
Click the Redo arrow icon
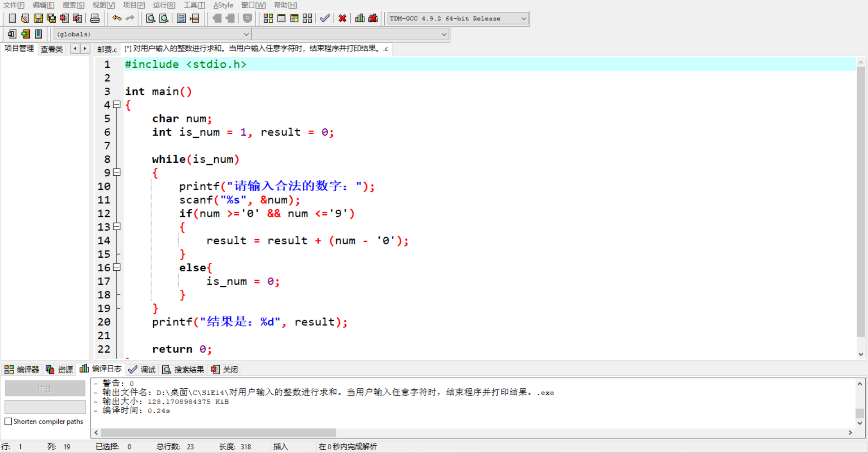coord(130,18)
